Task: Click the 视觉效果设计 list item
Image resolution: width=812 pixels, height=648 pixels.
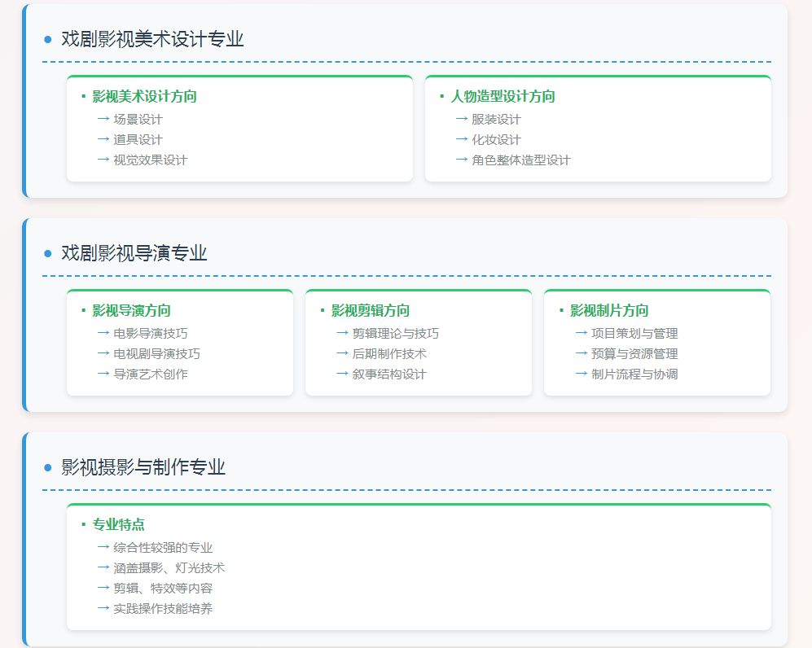Action: [x=150, y=160]
